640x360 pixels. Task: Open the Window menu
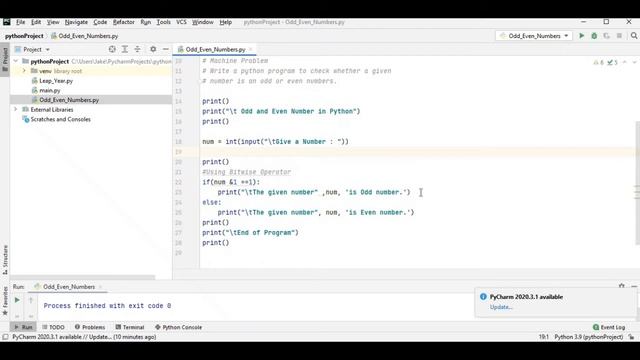pos(203,22)
